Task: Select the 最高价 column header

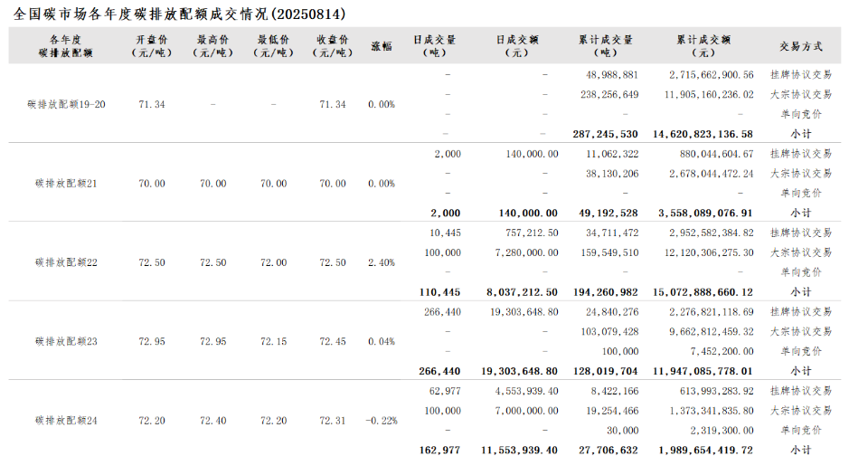Action: (212, 46)
